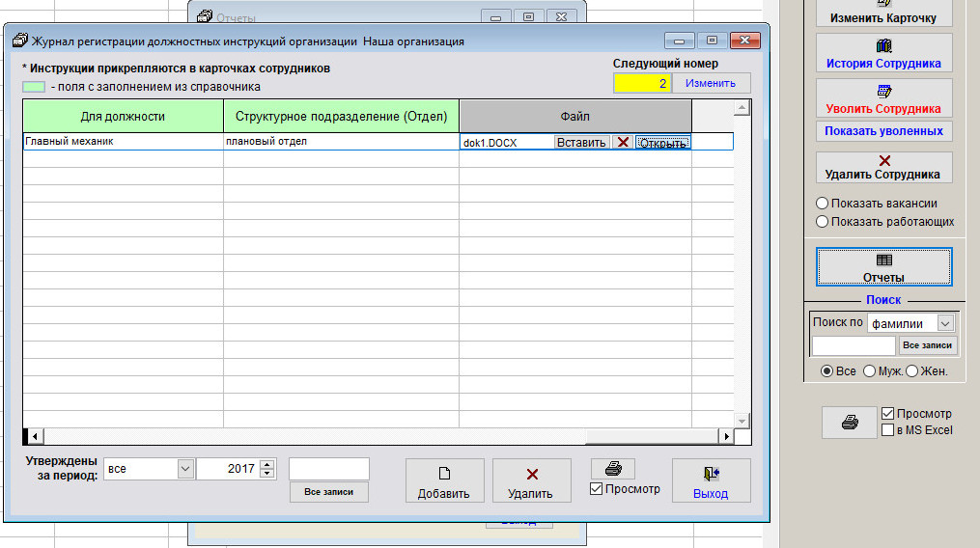Viewport: 980px width, 548px height.
Task: Click the horizontal scrollbar right arrow
Action: tap(726, 436)
